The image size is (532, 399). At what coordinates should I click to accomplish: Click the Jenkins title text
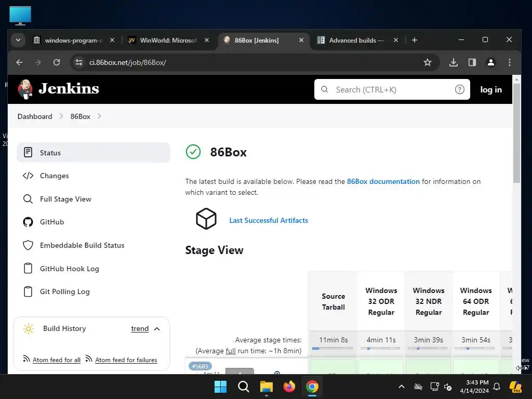click(x=69, y=88)
